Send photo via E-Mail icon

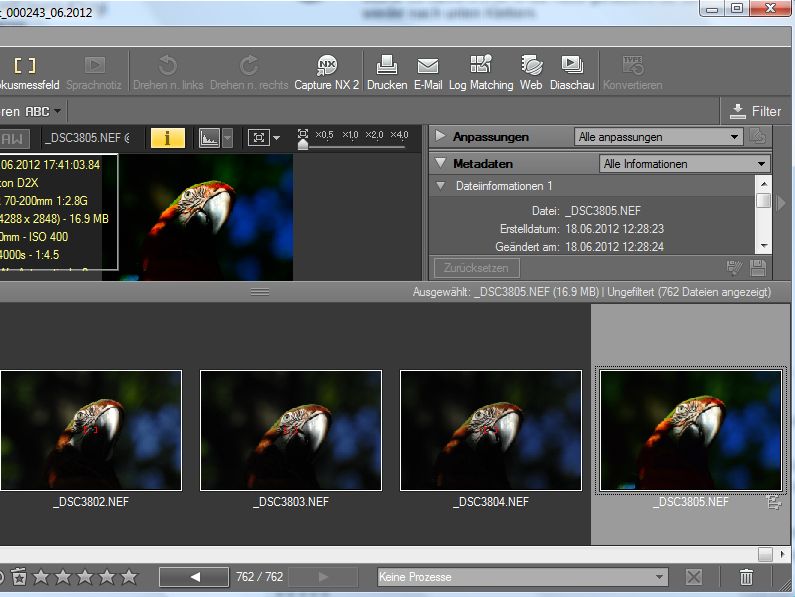[x=427, y=67]
